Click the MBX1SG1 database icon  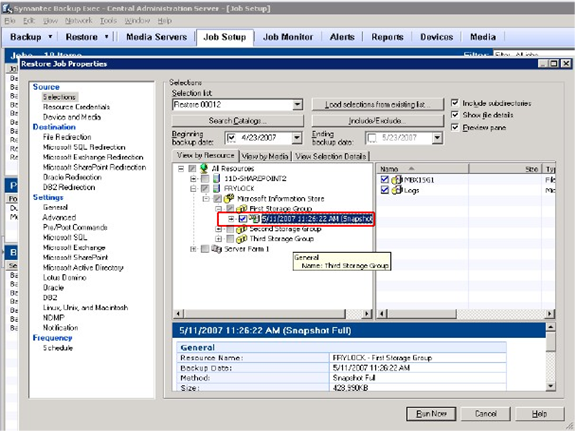[397, 180]
